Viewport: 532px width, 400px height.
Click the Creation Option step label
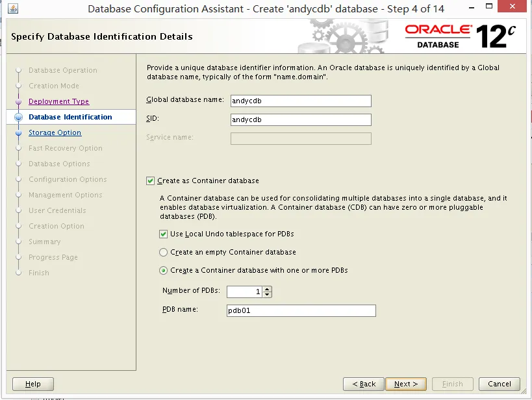coord(57,226)
